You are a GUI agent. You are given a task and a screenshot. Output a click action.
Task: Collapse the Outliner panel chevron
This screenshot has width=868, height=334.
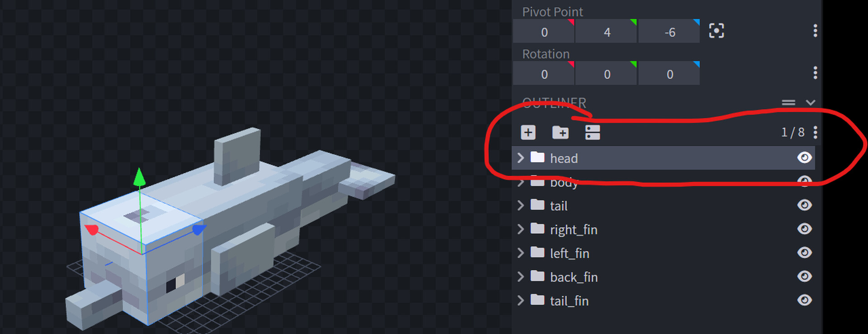(x=810, y=103)
